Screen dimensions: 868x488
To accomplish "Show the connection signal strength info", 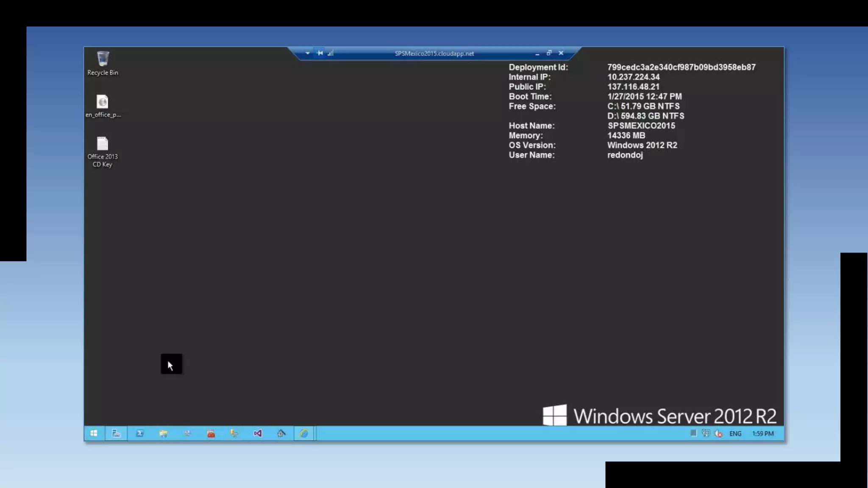I will [x=331, y=53].
